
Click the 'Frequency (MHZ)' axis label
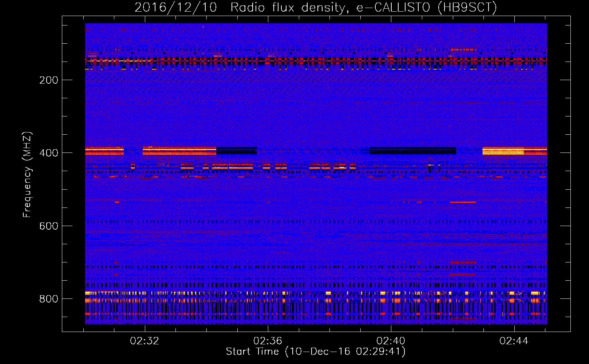coord(27,174)
